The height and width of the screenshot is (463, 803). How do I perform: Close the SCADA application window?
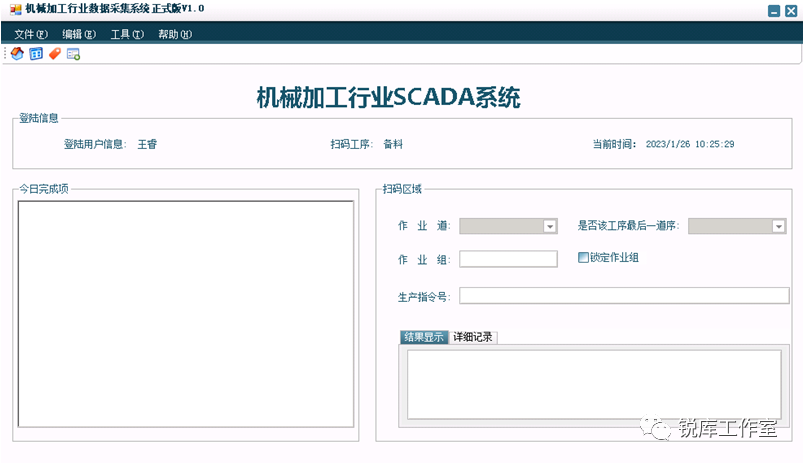[x=791, y=11]
